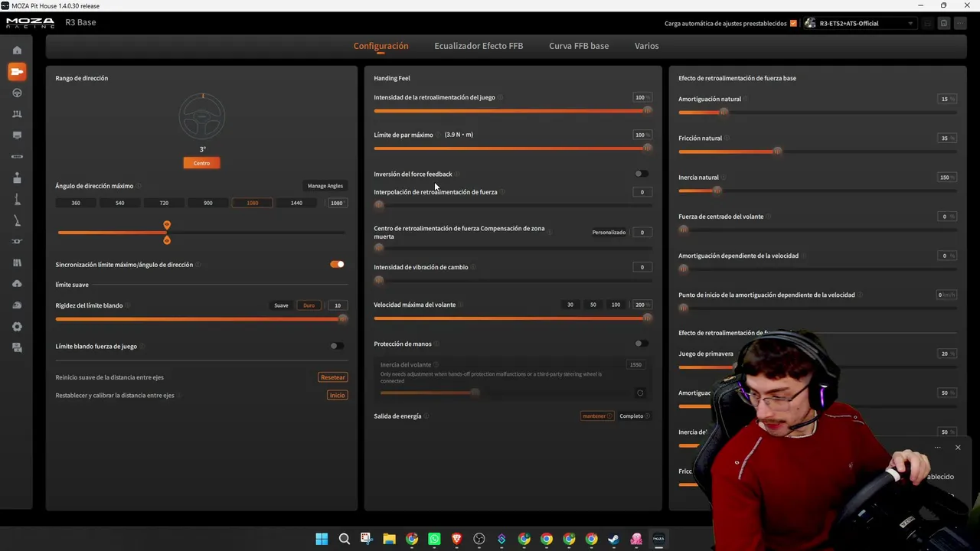Viewport: 980px width, 551px height.
Task: Open the racing helmet icon in sidebar
Action: click(x=17, y=305)
